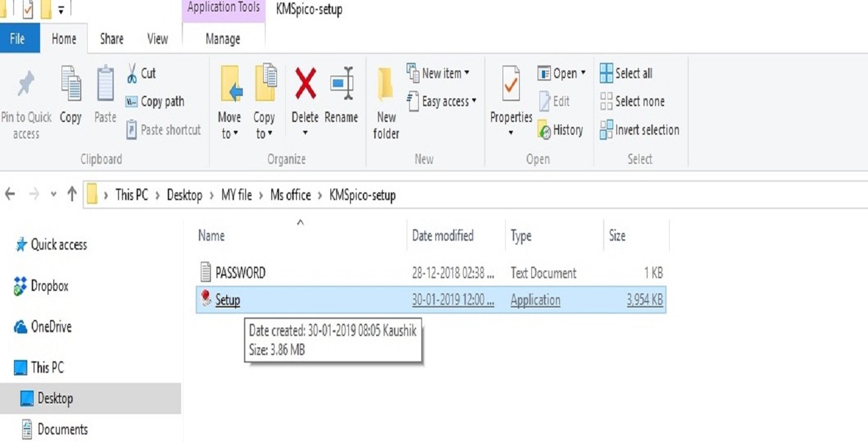Screen dimensions: 868x442
Task: Click the '1 KB' size cell
Action: click(x=653, y=273)
